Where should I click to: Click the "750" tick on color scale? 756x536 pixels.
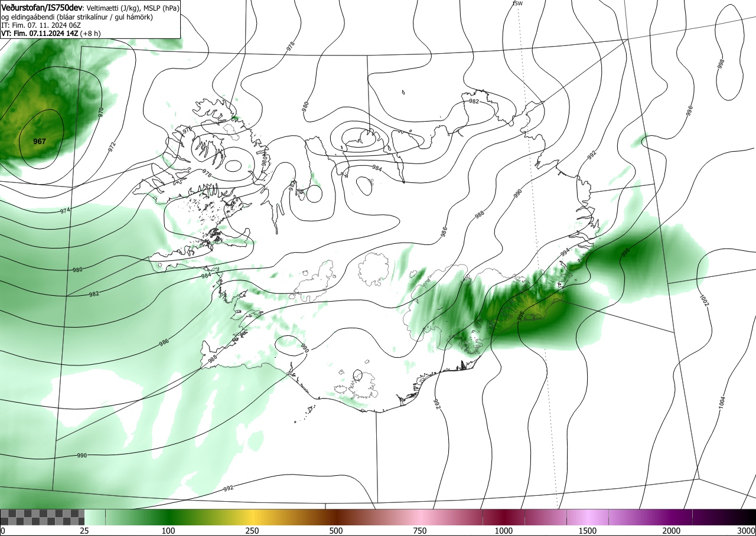click(x=420, y=531)
